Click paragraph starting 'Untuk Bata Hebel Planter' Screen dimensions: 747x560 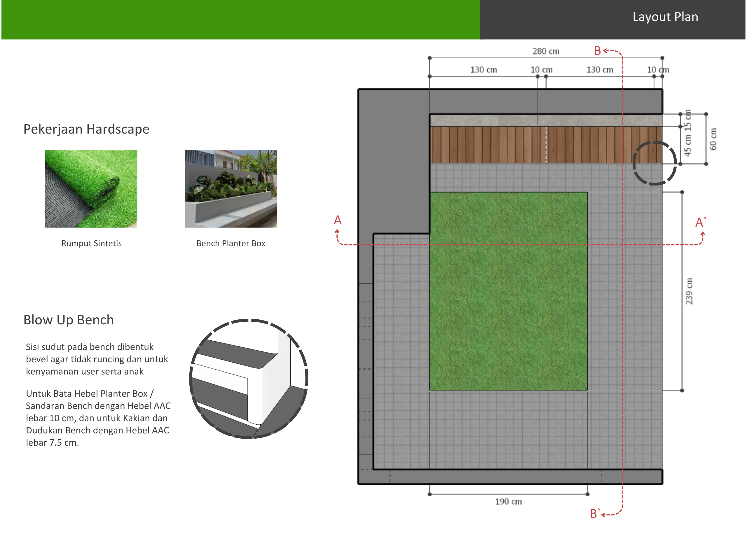[98, 418]
